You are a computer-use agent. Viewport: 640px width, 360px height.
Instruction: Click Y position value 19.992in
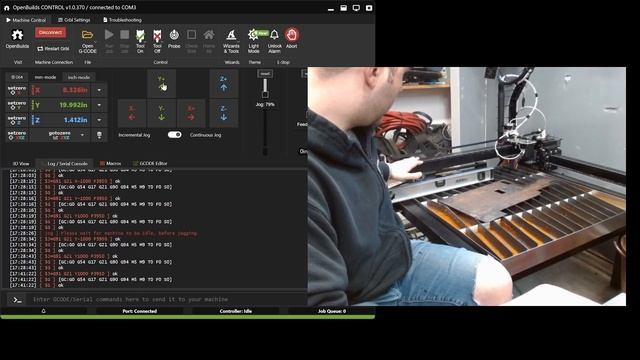pos(73,105)
